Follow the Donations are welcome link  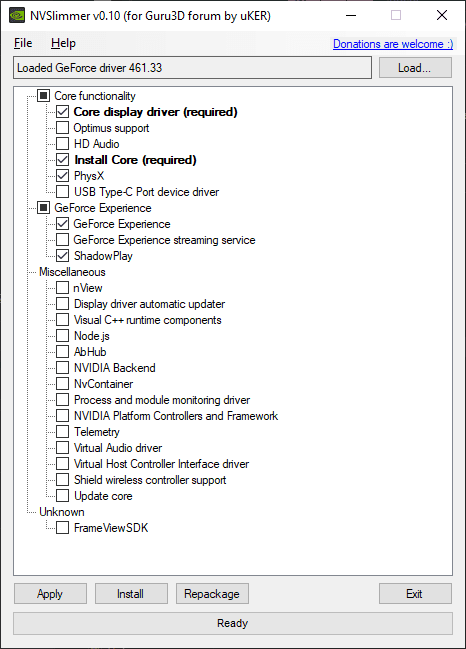(393, 44)
